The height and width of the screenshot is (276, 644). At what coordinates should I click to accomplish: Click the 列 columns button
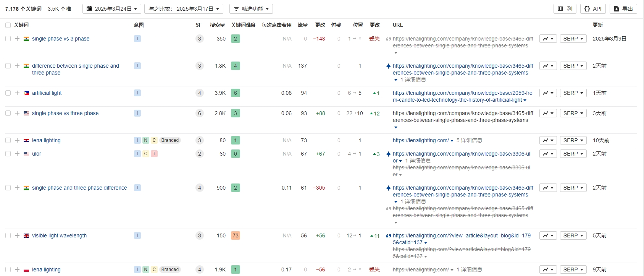click(x=565, y=9)
